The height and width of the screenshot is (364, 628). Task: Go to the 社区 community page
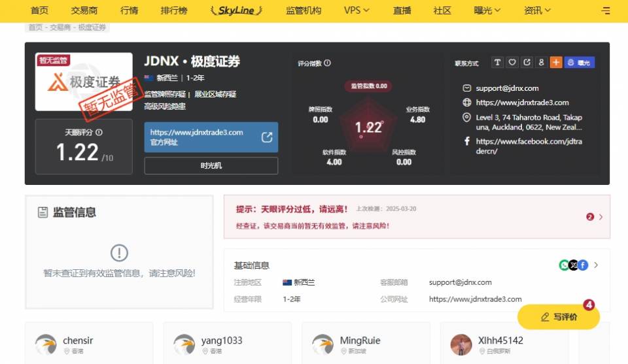[x=442, y=10]
